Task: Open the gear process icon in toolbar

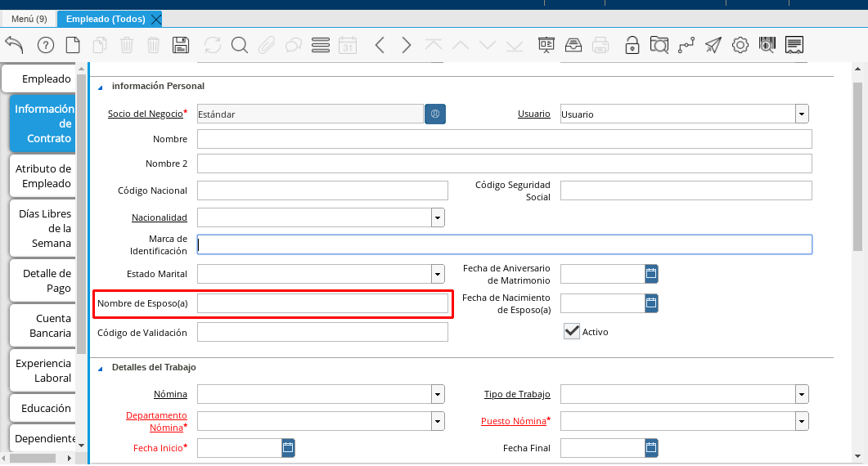Action: (740, 45)
